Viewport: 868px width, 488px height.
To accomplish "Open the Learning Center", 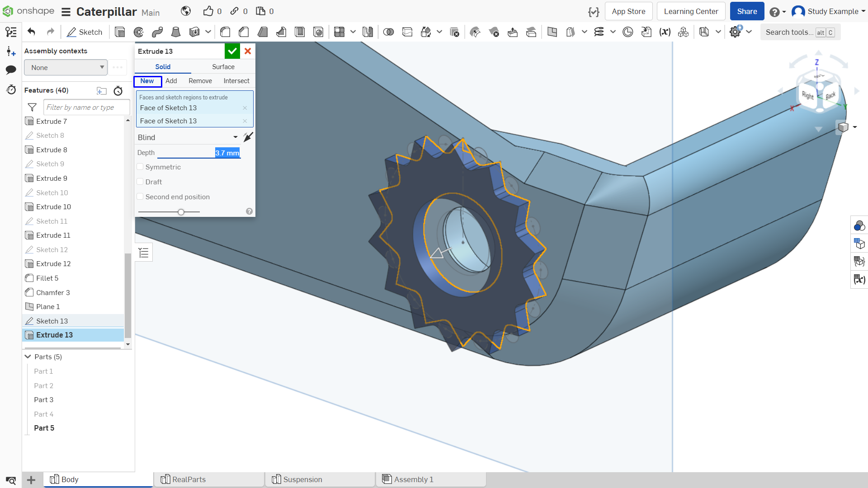I will pyautogui.click(x=691, y=11).
